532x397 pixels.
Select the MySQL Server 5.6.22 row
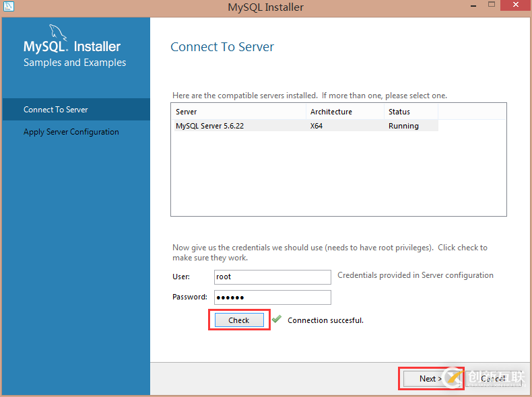point(306,126)
